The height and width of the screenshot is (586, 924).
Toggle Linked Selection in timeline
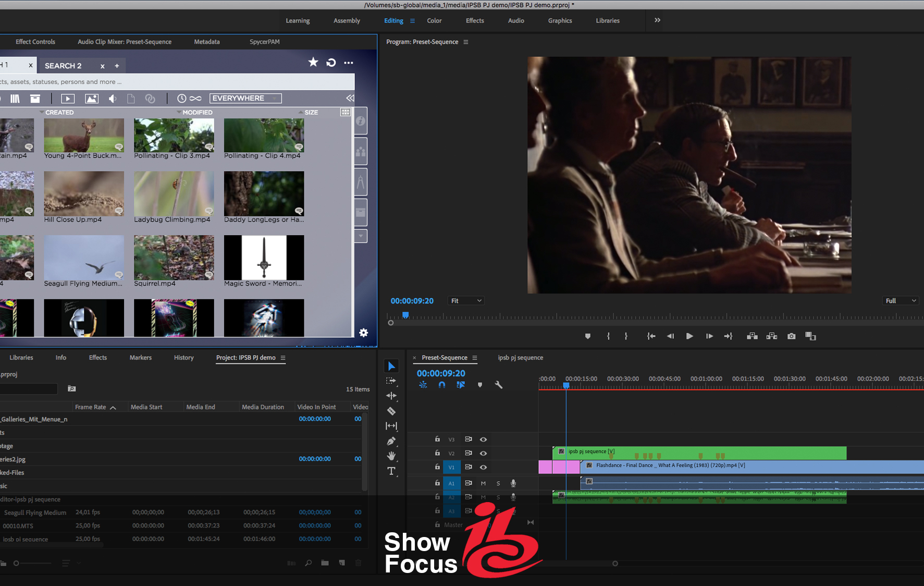coord(461,385)
